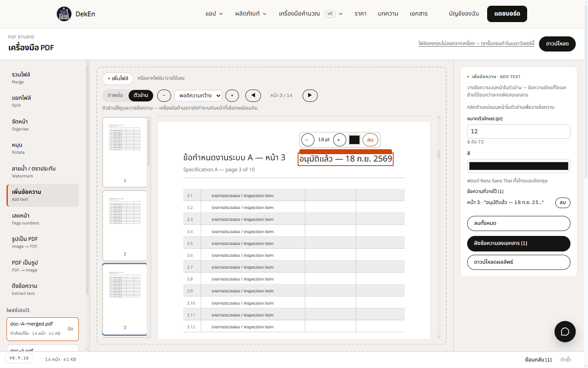Viewport: 588px width, 368px height.
Task: Zoom out the reader with minus button
Action: coord(164,95)
